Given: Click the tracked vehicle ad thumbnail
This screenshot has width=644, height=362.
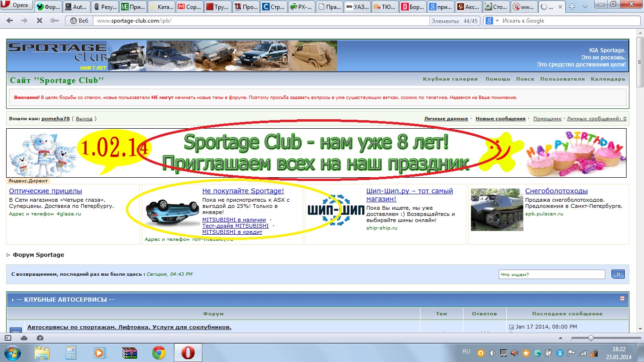Looking at the screenshot, I should click(x=497, y=209).
